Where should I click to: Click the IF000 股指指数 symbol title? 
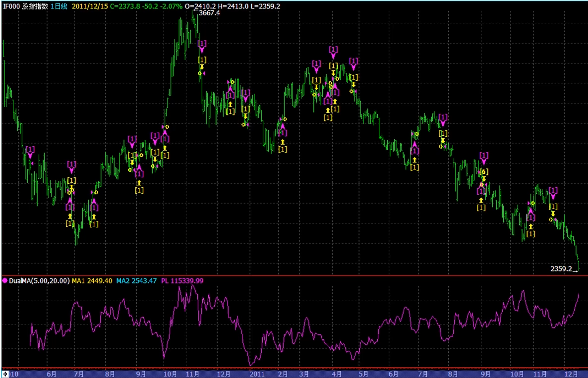pos(25,6)
